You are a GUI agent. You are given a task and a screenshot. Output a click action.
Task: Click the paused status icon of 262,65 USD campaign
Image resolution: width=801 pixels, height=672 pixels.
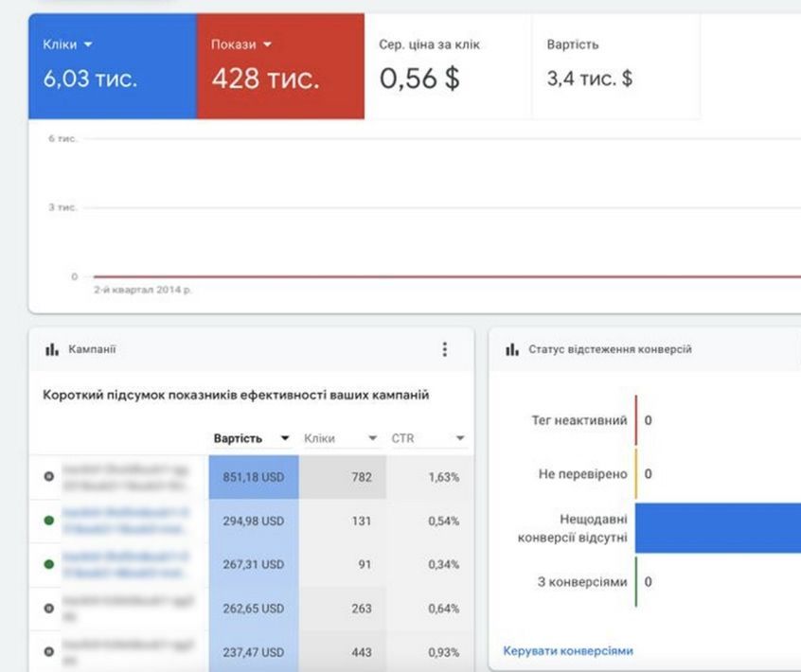coord(49,609)
